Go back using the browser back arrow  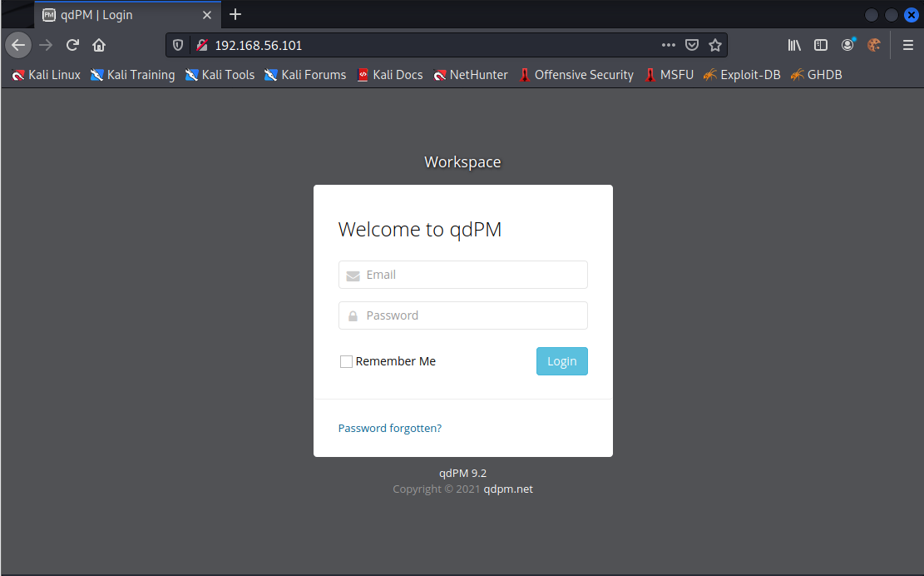(x=18, y=45)
